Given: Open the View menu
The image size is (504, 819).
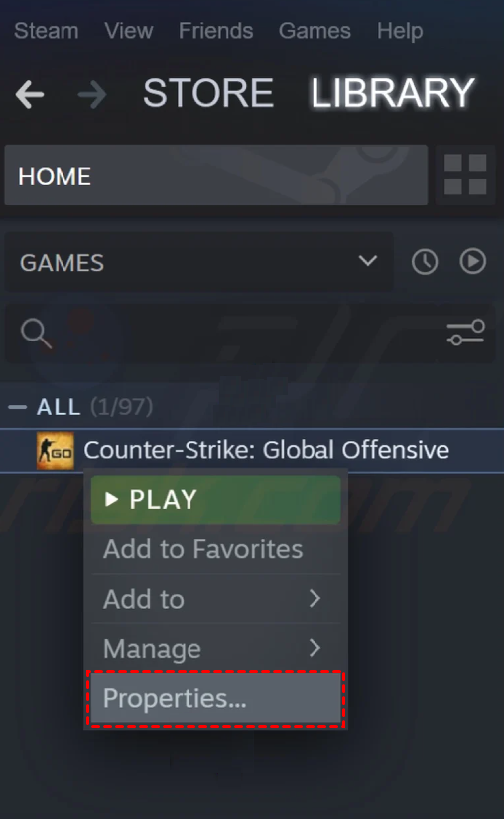Looking at the screenshot, I should 129,31.
